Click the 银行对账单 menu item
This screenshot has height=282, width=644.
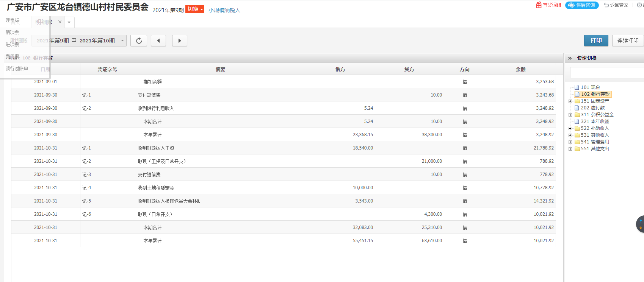[x=17, y=69]
